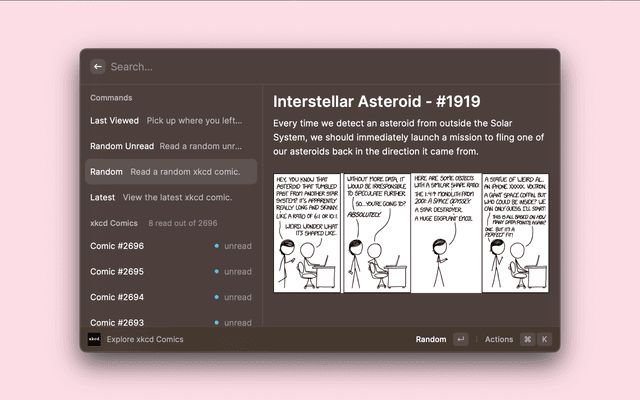Click the back arrow beside the search field
640x400 pixels.
[98, 67]
